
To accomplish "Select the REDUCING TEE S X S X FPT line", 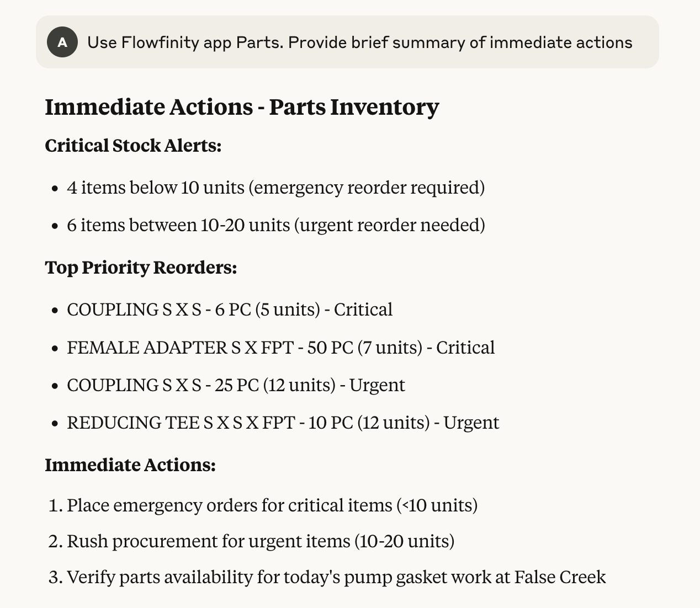I will [283, 423].
